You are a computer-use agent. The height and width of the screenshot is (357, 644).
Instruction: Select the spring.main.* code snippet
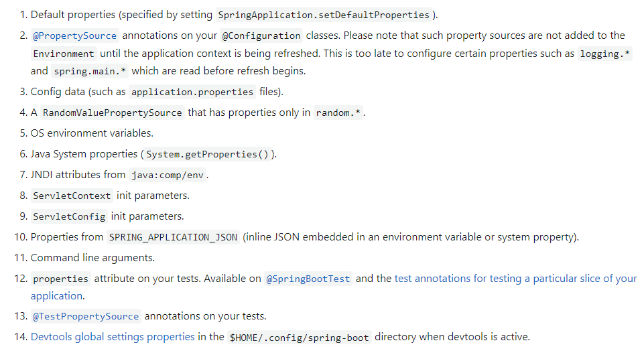pos(89,71)
